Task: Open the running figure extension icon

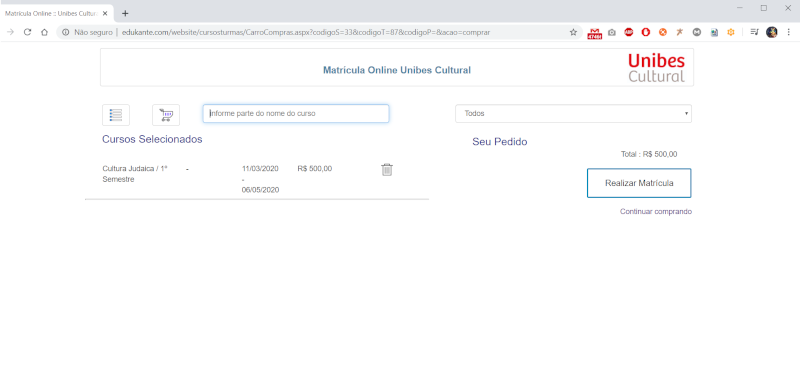Action: coord(680,32)
